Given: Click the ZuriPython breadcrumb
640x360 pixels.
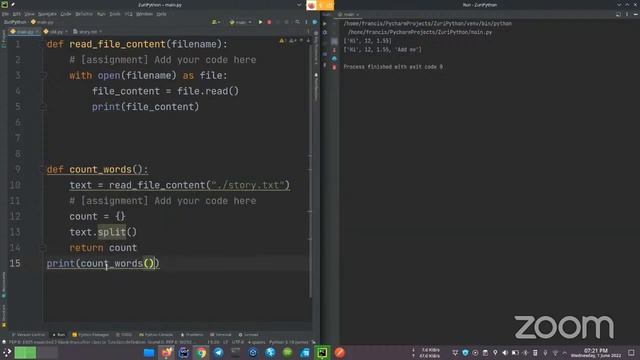Looking at the screenshot, I should click(15, 22).
